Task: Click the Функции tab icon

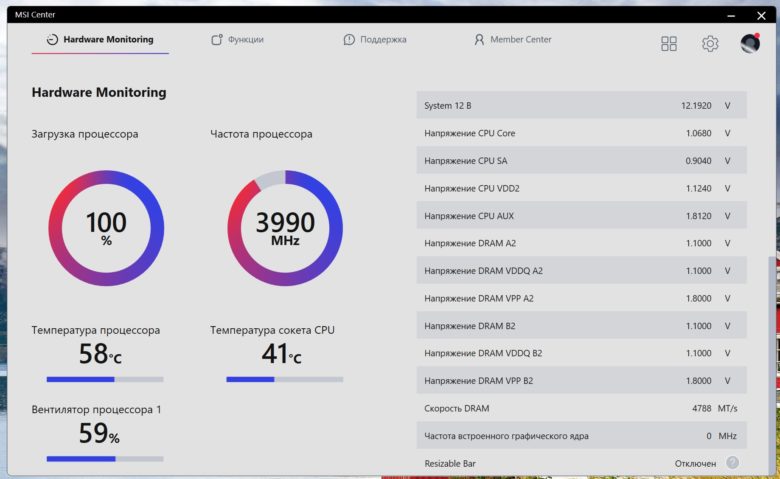Action: click(216, 39)
